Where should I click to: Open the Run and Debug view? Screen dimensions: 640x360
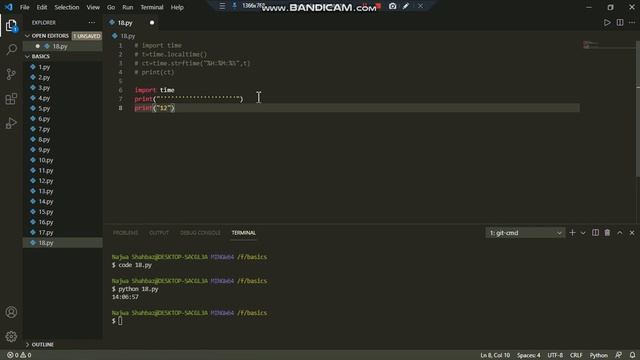coord(11,123)
